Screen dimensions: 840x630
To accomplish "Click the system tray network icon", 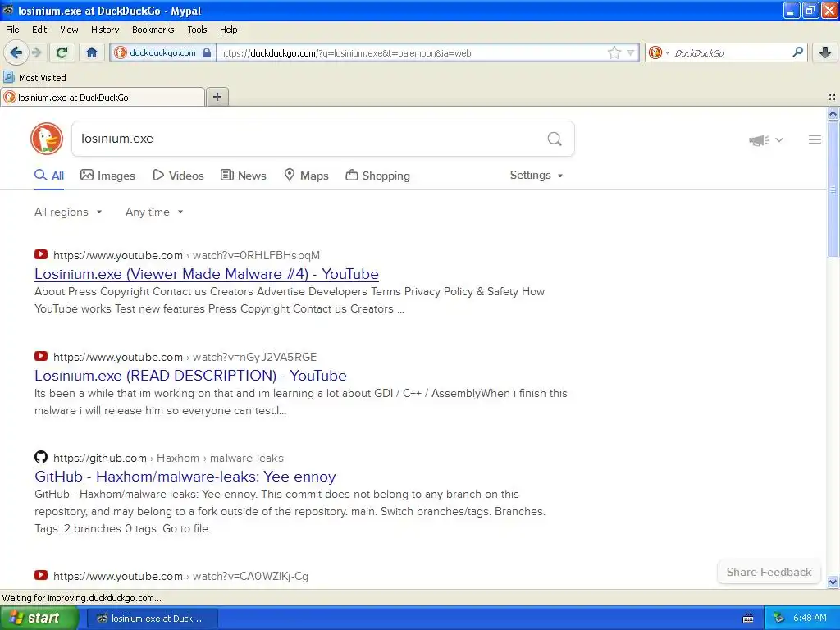I will tap(778, 618).
